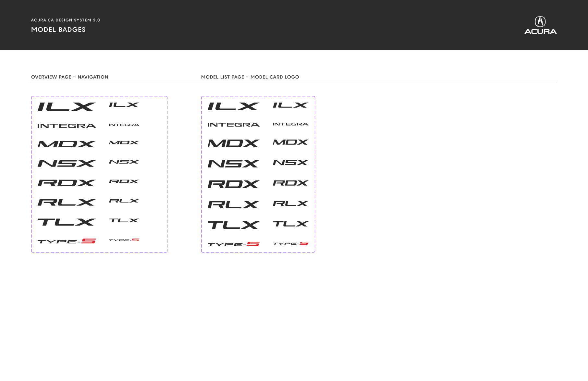The image size is (588, 381).
Task: Select the large MDX badge in the model card logo set
Action: (233, 143)
